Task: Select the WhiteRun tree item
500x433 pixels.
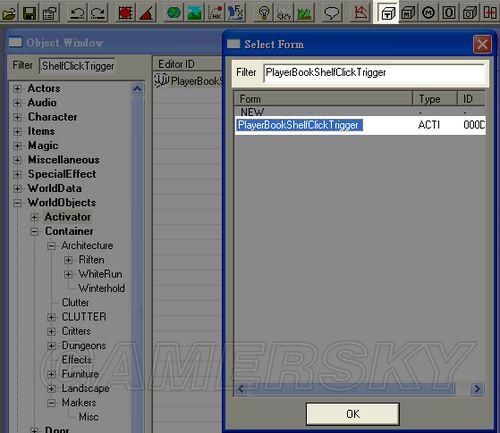Action: (100, 274)
